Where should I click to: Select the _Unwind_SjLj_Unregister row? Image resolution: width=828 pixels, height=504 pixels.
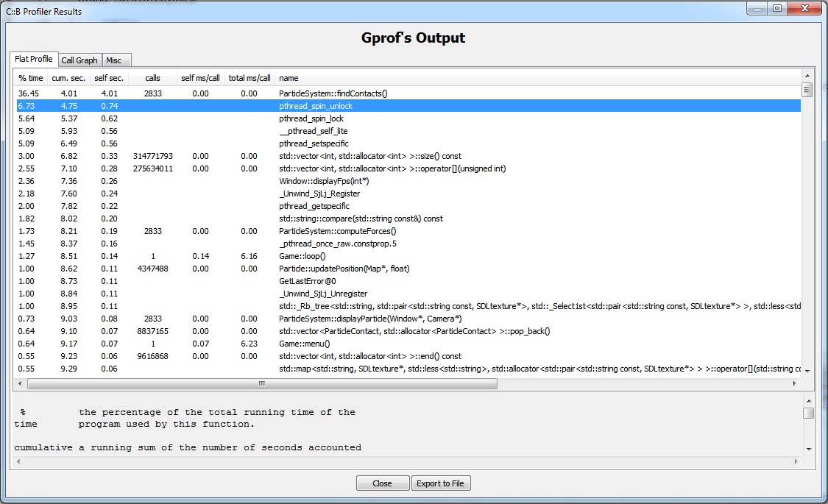pyautogui.click(x=408, y=294)
